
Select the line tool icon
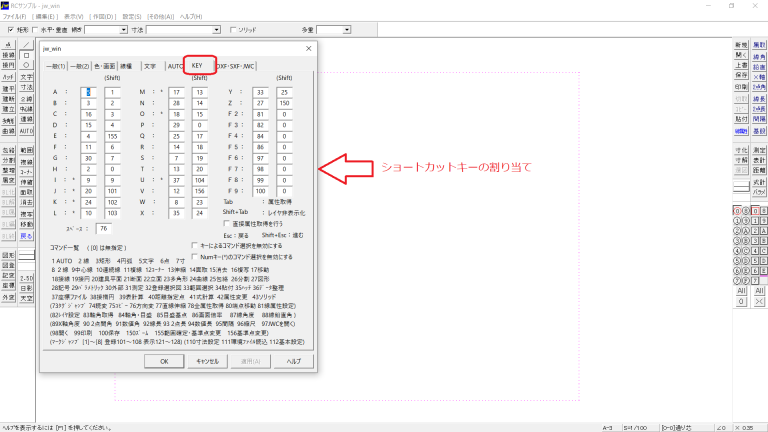(28, 44)
